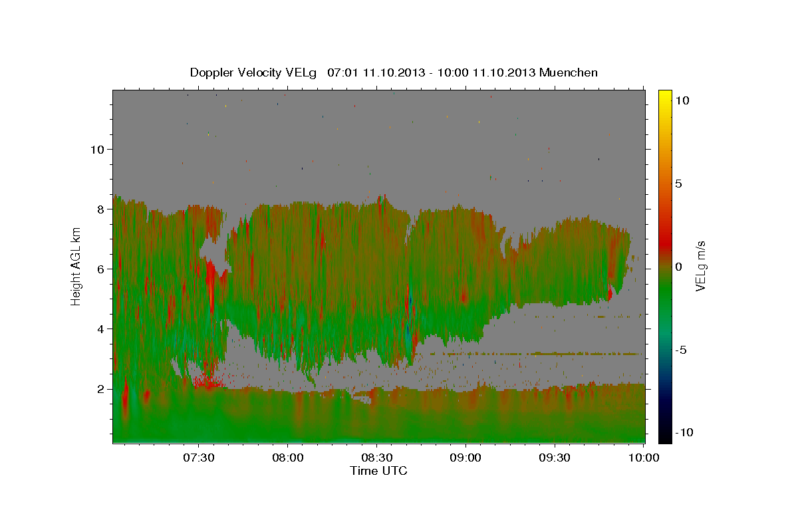Click the colorbar tick value '-5'
The width and height of the screenshot is (798, 532).
tap(682, 350)
